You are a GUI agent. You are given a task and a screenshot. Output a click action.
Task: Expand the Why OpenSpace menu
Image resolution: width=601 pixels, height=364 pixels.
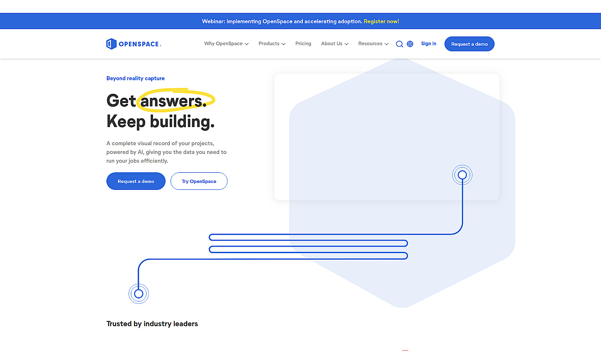[227, 44]
